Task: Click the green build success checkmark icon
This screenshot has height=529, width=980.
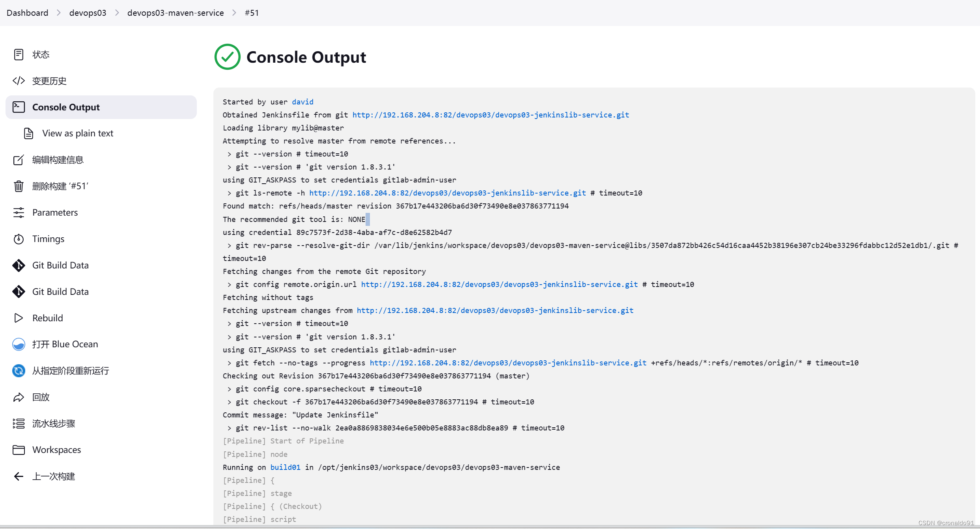Action: point(228,57)
